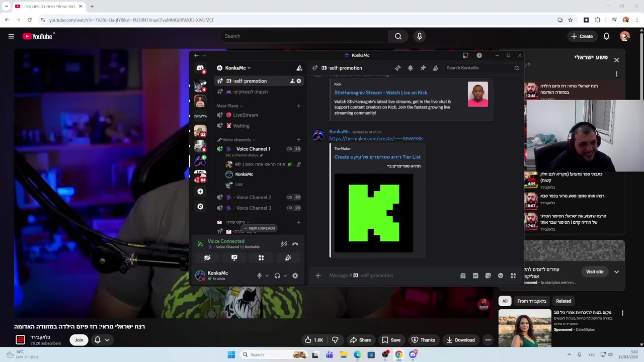The image size is (644, 362).
Task: Open emoji picker in Discord message bar
Action: coord(501,276)
